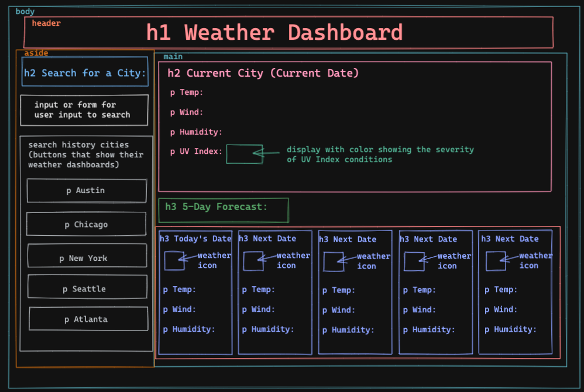The image size is (584, 392).
Task: Click the weather icon on the fourth forecast card
Action: coord(413,261)
